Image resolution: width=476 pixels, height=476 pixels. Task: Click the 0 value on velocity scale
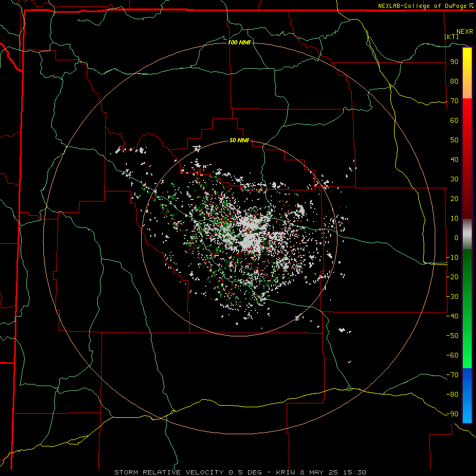[x=456, y=238]
